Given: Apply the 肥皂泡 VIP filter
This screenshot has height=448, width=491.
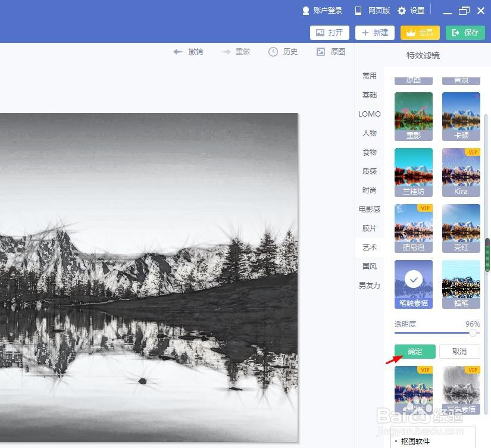Looking at the screenshot, I should click(414, 228).
